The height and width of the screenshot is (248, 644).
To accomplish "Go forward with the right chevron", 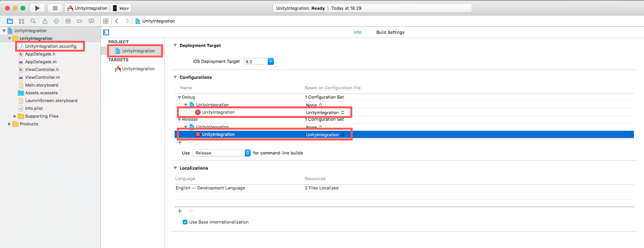I will pyautogui.click(x=127, y=21).
